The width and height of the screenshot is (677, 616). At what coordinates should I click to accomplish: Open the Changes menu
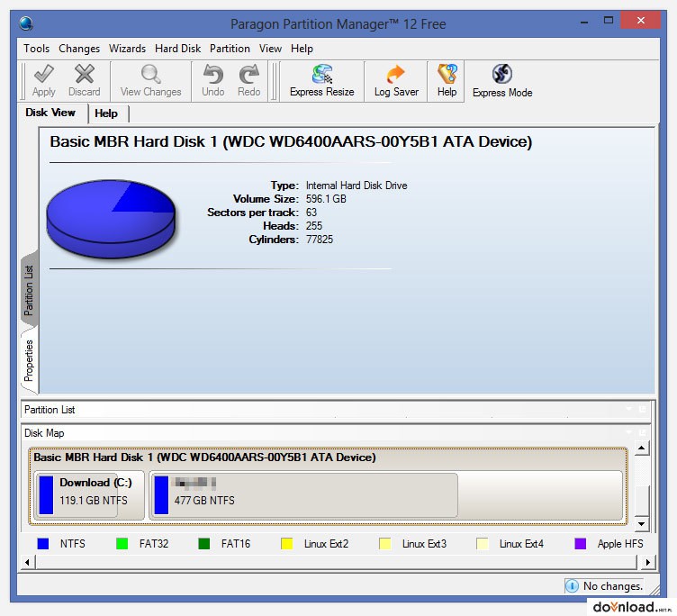[79, 49]
